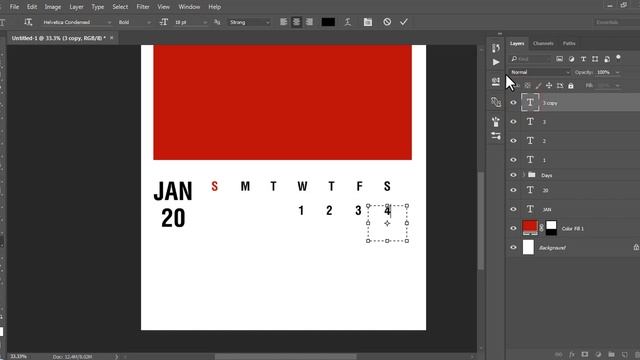Open the Properties panel icon
Screen dimensions: 640x360
click(x=496, y=82)
